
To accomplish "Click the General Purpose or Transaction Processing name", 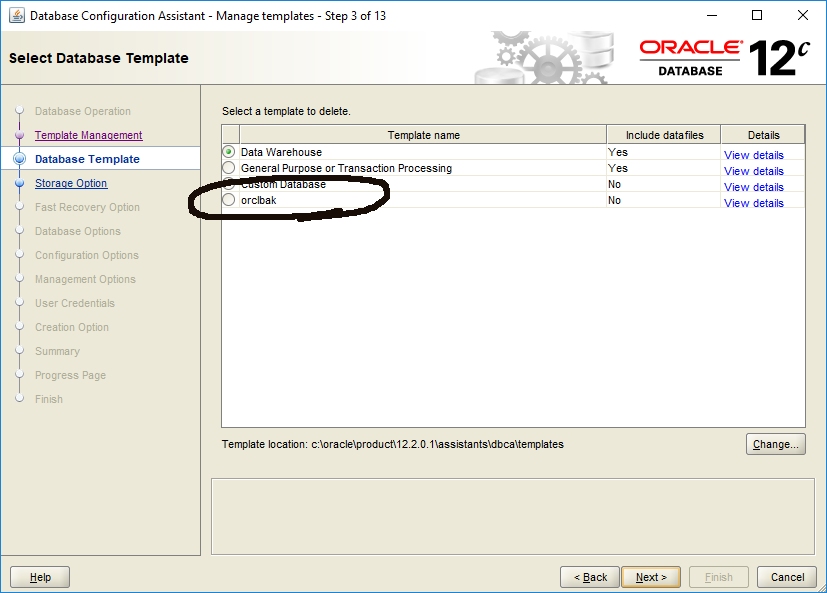I will pyautogui.click(x=347, y=168).
